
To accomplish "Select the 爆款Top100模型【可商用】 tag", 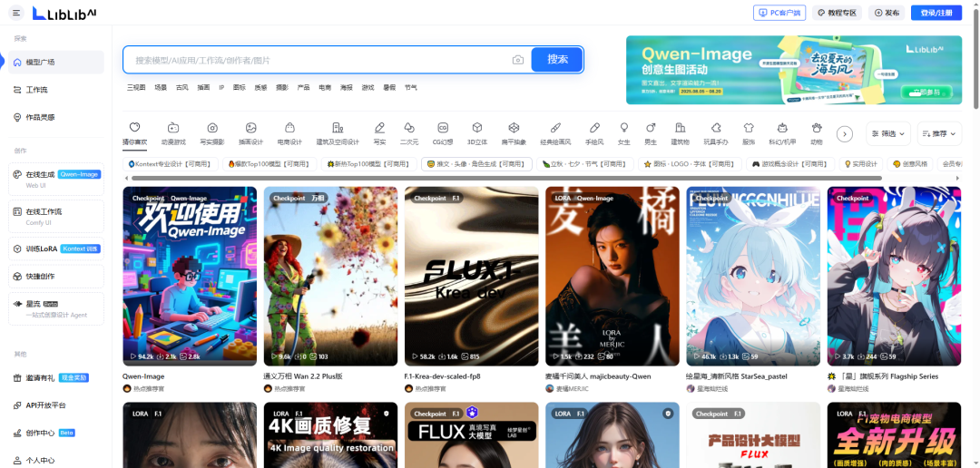I will coord(269,164).
